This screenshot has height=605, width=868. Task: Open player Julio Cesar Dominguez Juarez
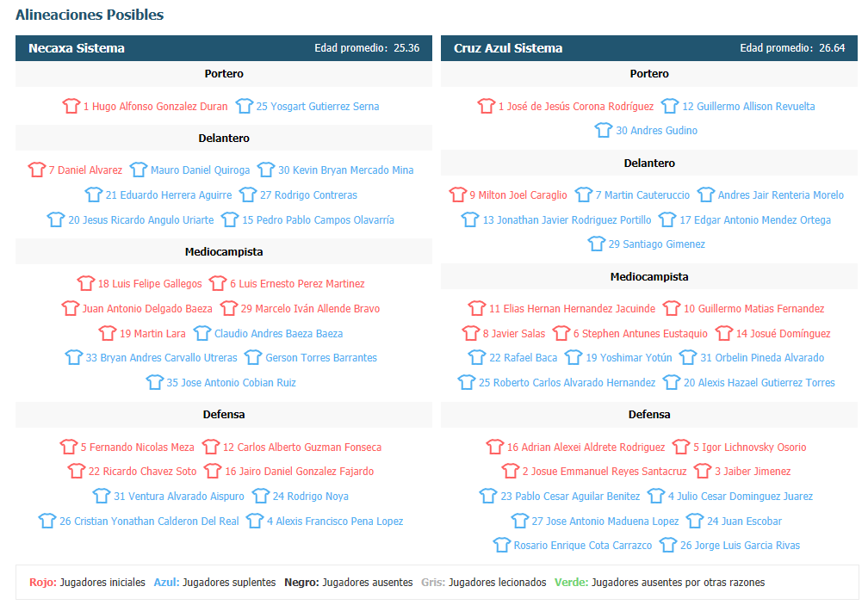point(741,496)
